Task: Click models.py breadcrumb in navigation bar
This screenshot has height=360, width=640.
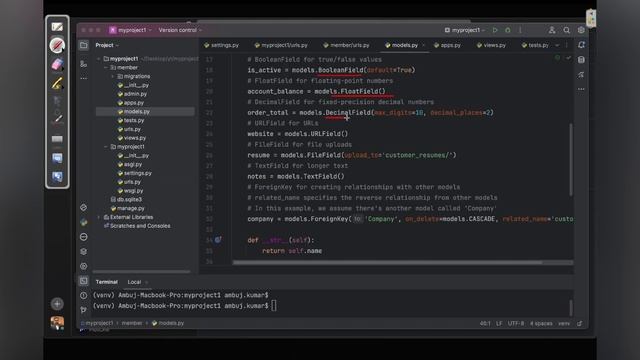Action: [x=168, y=323]
